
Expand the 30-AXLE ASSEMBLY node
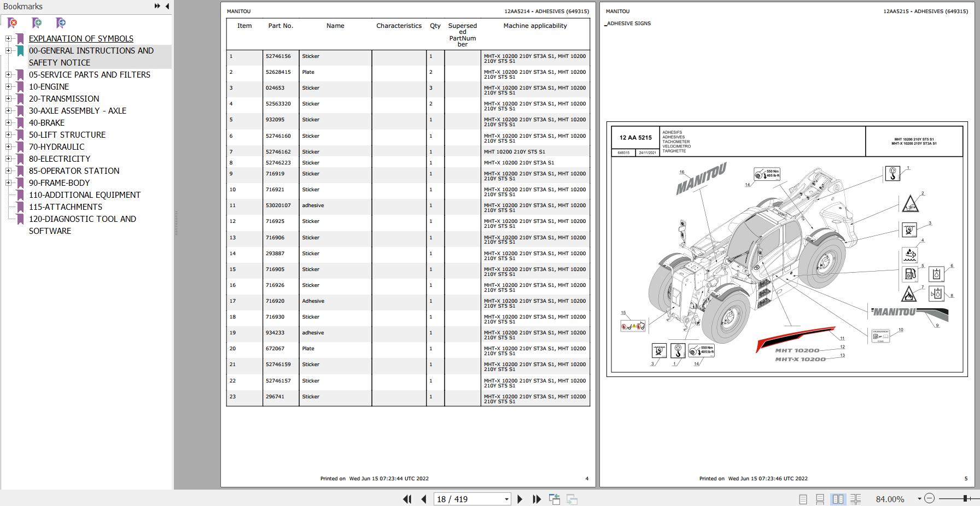click(8, 111)
